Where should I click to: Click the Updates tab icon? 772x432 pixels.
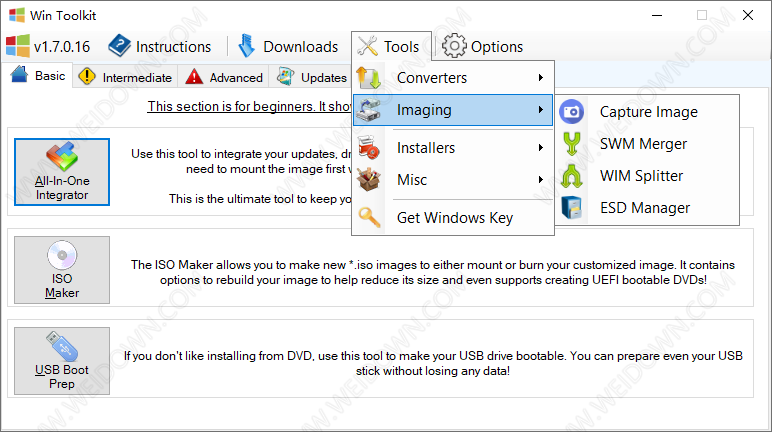tap(286, 76)
